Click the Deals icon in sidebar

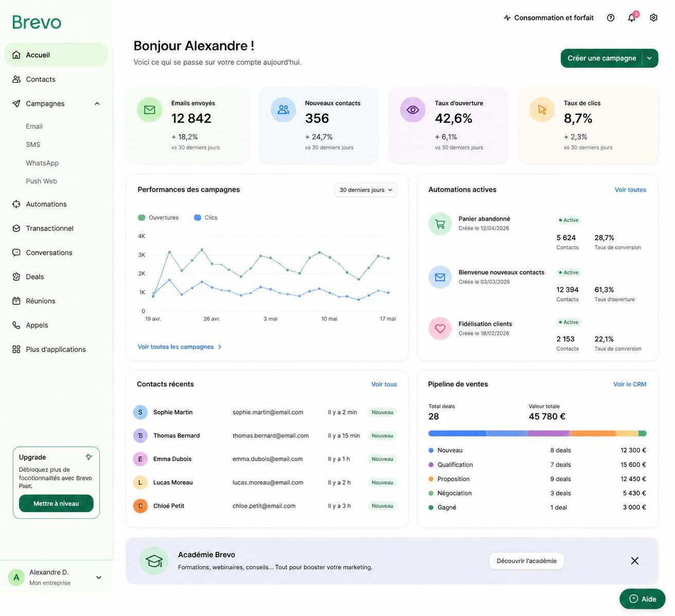(16, 277)
